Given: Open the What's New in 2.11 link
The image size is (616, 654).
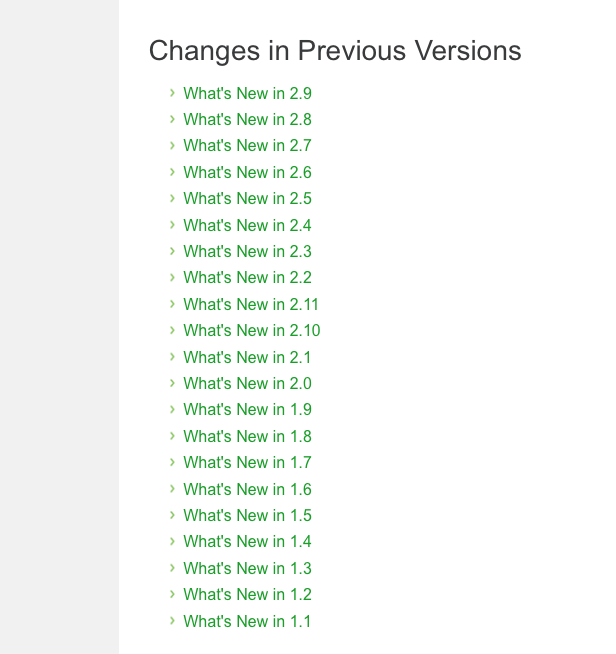Looking at the screenshot, I should pos(251,304).
